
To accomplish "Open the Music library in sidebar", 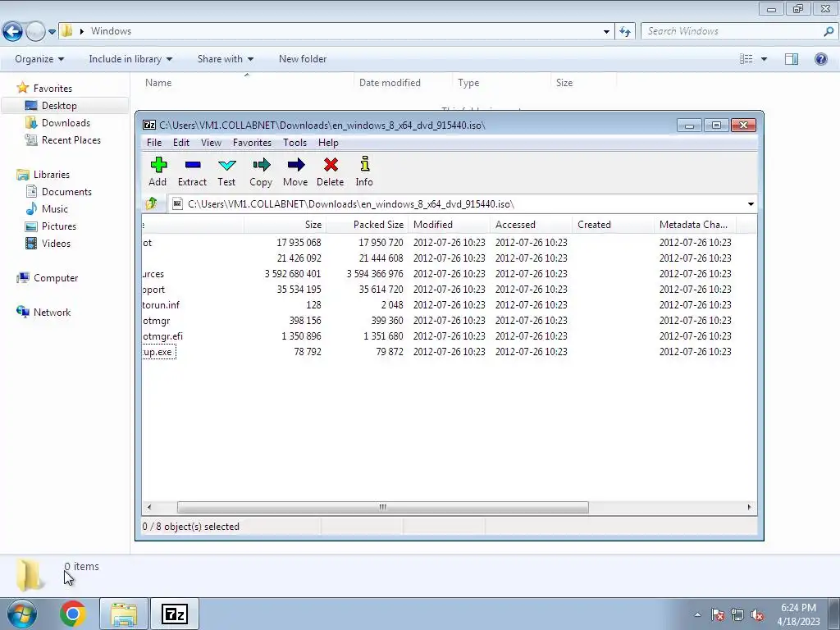I will click(55, 209).
